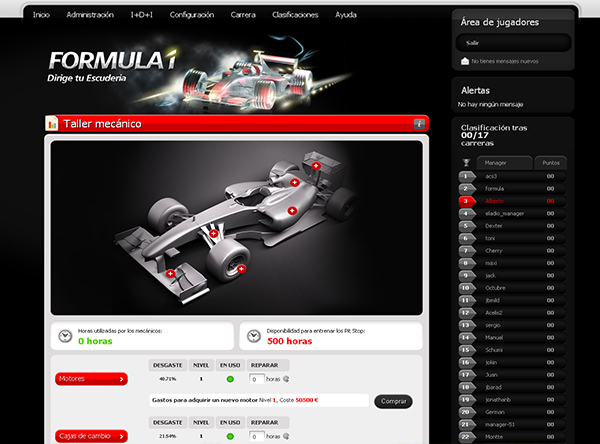Open the Ayuda menu
The width and height of the screenshot is (600, 444).
click(346, 15)
